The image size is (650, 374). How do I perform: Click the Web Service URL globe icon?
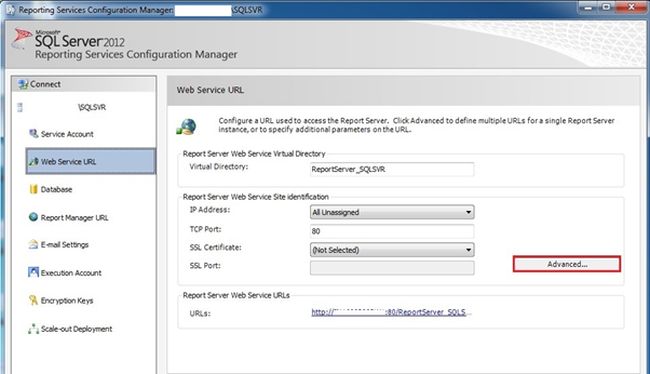point(34,161)
